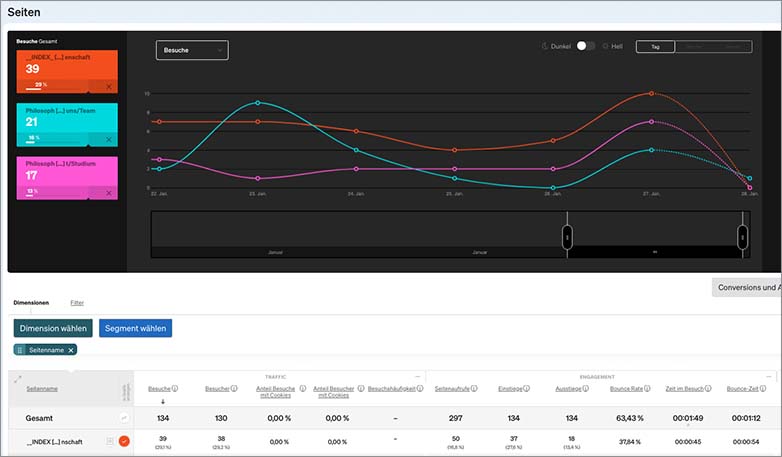This screenshot has height=457, width=782.
Task: Select the pink Philosoph Studium card
Action: [67, 178]
